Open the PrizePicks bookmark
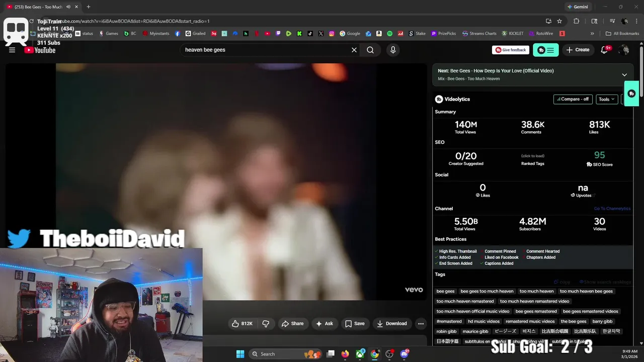Screen dimensions: 644x362 443,34
